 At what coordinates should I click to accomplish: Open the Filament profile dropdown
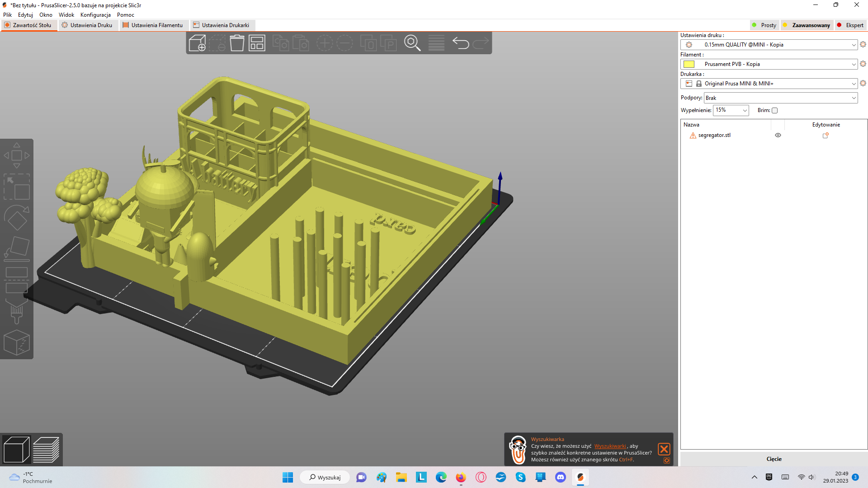(769, 64)
